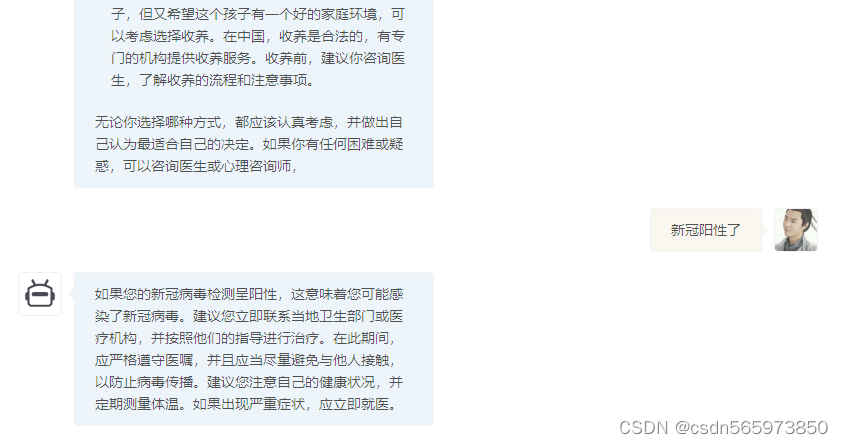Screen dimensions: 843x444
Task: Click the robot chatbot avatar icon
Action: tap(40, 294)
